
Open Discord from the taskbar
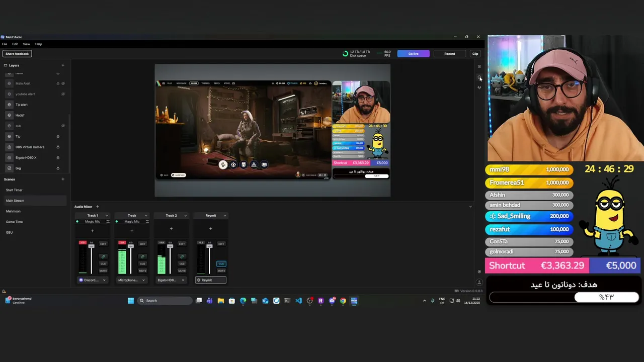[x=332, y=301]
